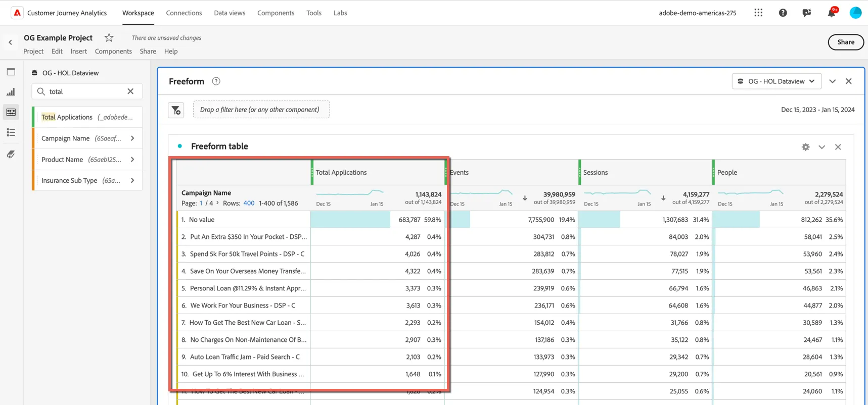
Task: Open the app switcher grid icon
Action: coord(758,13)
